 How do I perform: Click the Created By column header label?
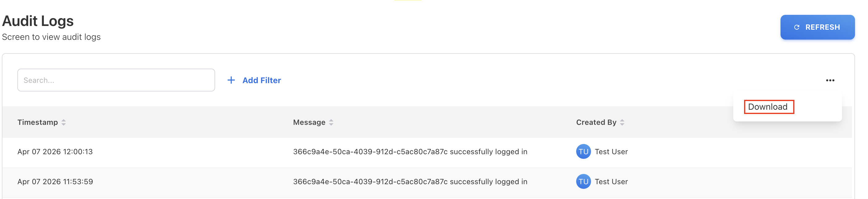pyautogui.click(x=596, y=123)
